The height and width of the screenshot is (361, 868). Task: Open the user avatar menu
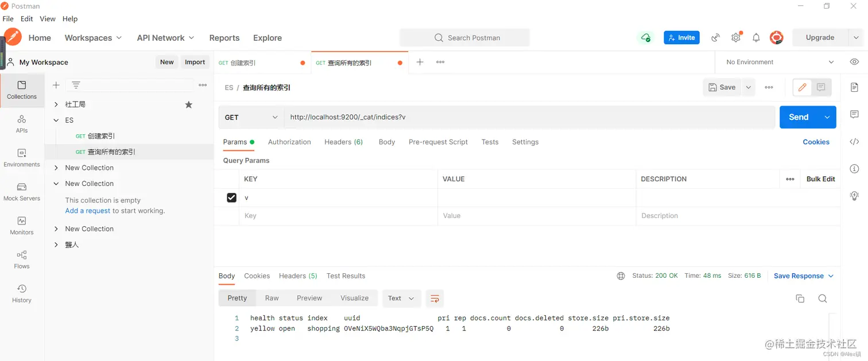[x=776, y=37]
